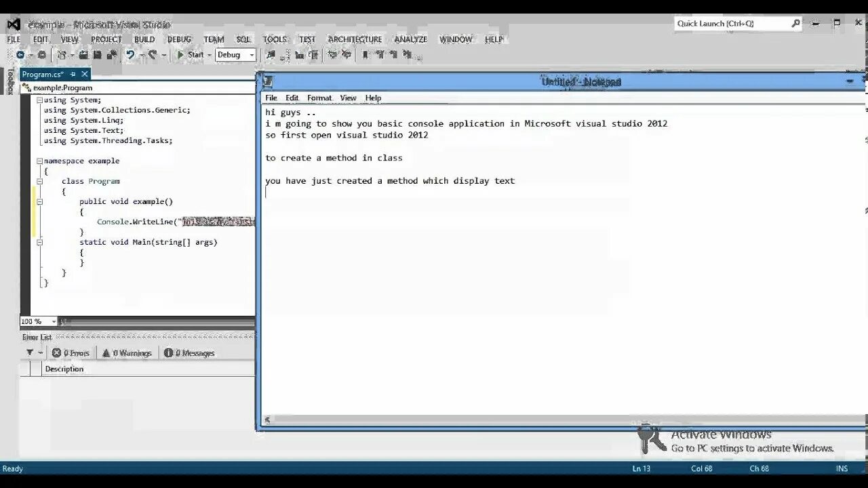
Task: Open the TOOLS menu
Action: click(x=275, y=39)
